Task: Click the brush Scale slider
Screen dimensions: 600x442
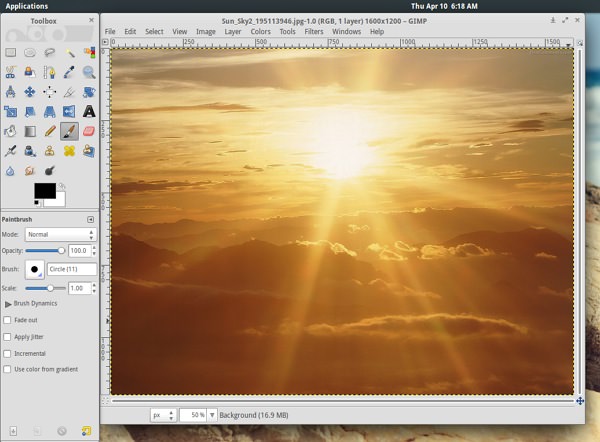Action: pyautogui.click(x=45, y=288)
